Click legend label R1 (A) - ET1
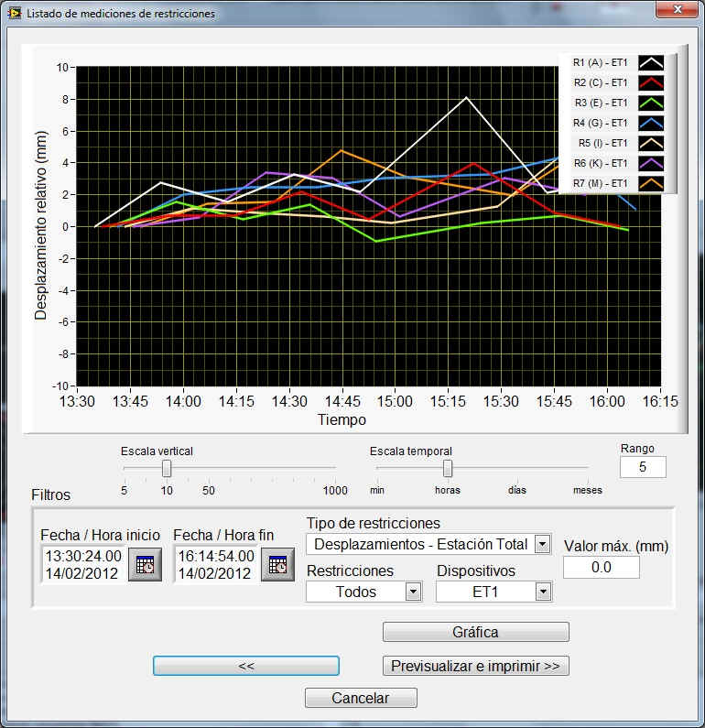 [600, 62]
